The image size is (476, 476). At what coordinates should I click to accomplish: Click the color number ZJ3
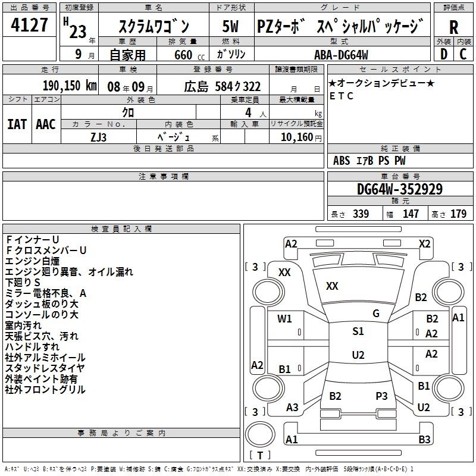tap(99, 136)
